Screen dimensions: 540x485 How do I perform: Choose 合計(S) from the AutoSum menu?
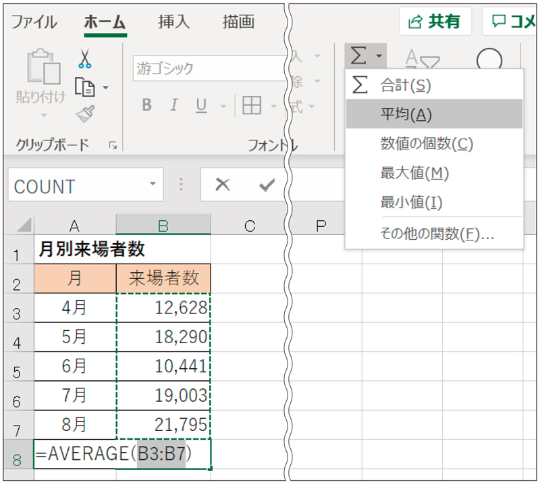[x=434, y=85]
